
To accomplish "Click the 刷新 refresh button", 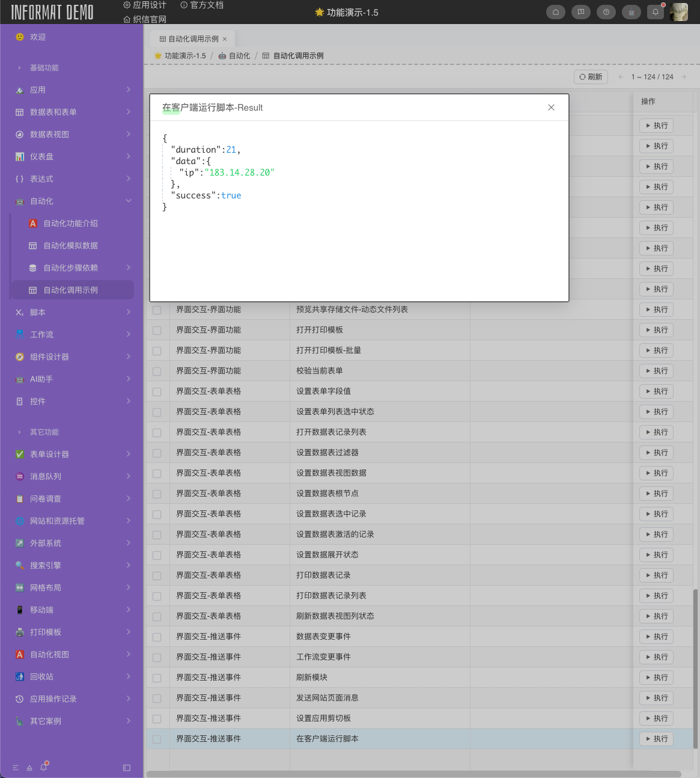I will coord(591,77).
